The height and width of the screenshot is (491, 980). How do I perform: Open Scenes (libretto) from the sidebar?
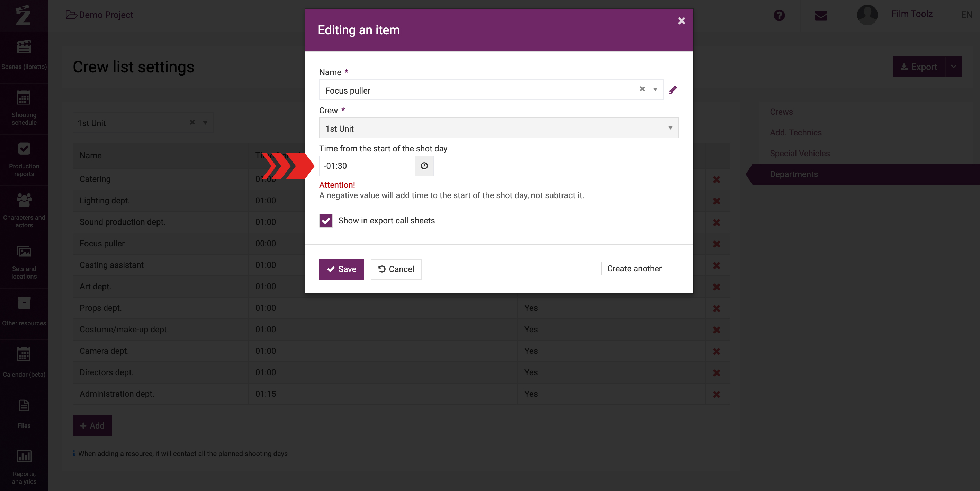tap(24, 55)
